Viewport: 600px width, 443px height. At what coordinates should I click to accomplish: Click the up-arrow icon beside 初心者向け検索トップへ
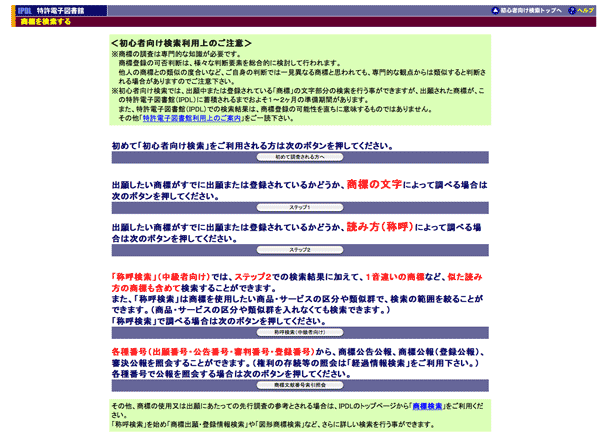[495, 11]
